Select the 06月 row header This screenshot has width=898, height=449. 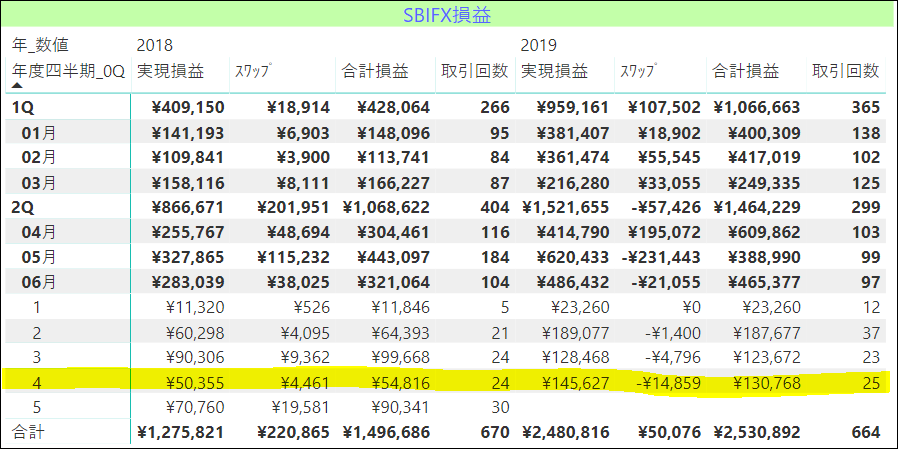[x=39, y=282]
